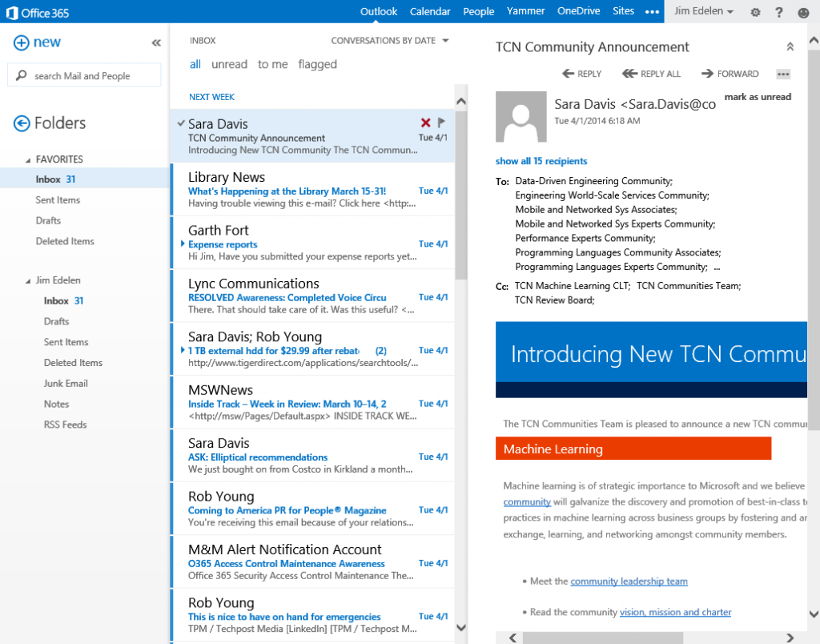Open People from the top menu bar
The image size is (820, 644).
[478, 11]
